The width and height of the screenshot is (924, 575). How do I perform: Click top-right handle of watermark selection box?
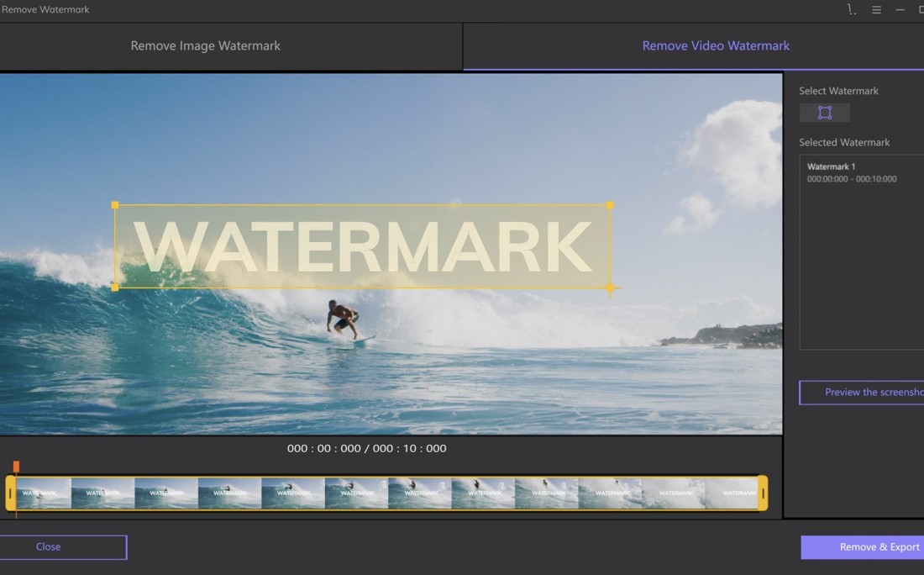610,205
